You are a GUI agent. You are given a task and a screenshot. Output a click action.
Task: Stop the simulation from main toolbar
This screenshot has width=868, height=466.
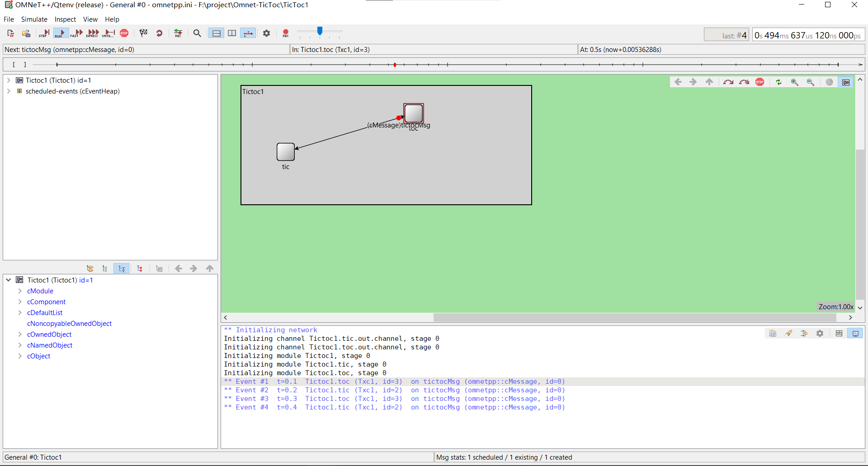(x=124, y=33)
